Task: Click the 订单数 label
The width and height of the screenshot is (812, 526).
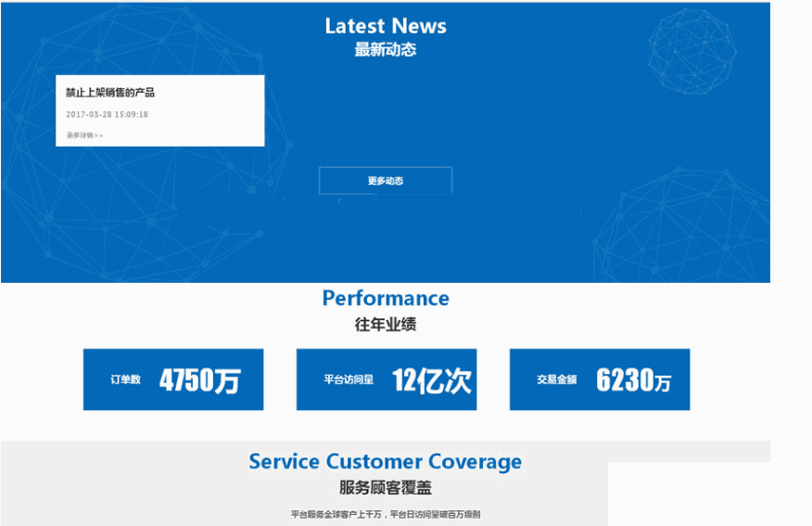Action: point(125,379)
